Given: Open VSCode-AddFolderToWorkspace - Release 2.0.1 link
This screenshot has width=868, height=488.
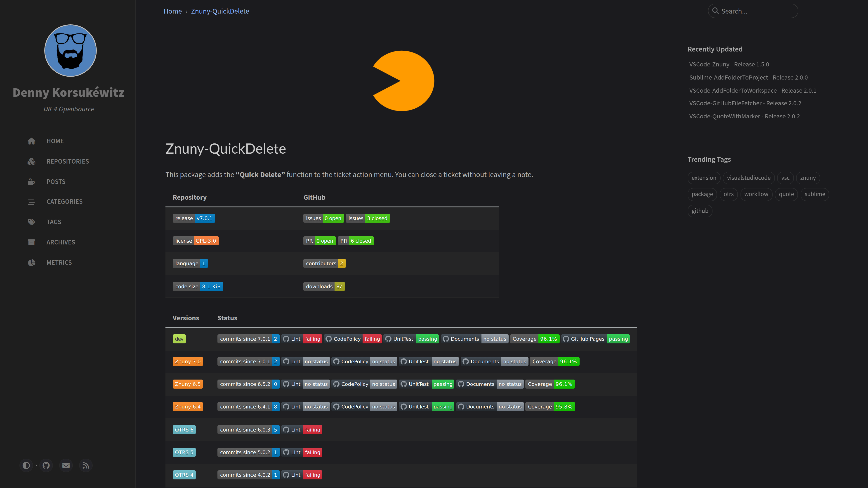Looking at the screenshot, I should click(753, 91).
